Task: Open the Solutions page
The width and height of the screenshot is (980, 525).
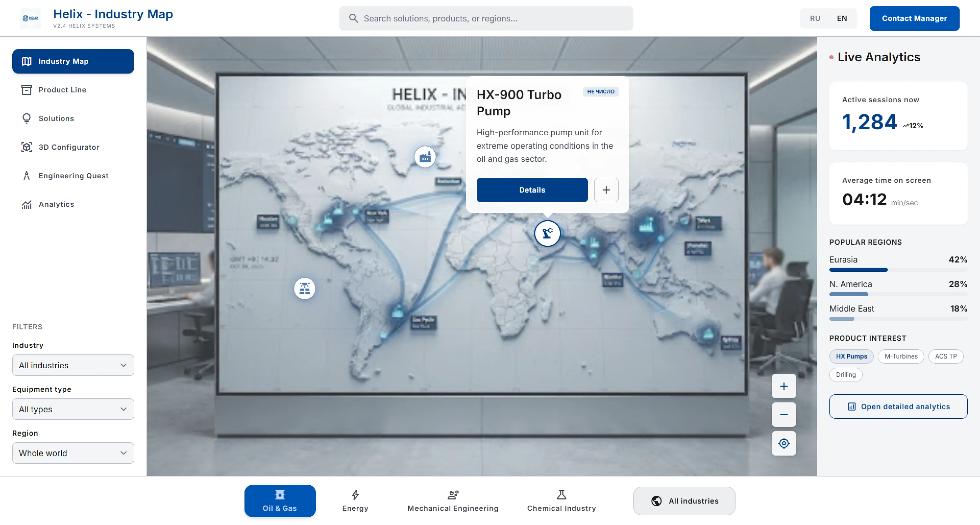Action: click(x=73, y=118)
